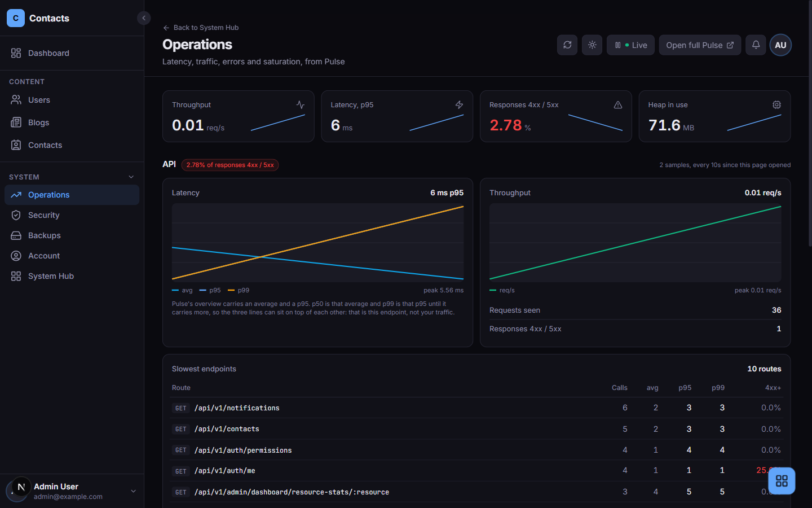Screen dimensions: 812x508
Task: Open Security in the sidebar
Action: tap(72, 215)
